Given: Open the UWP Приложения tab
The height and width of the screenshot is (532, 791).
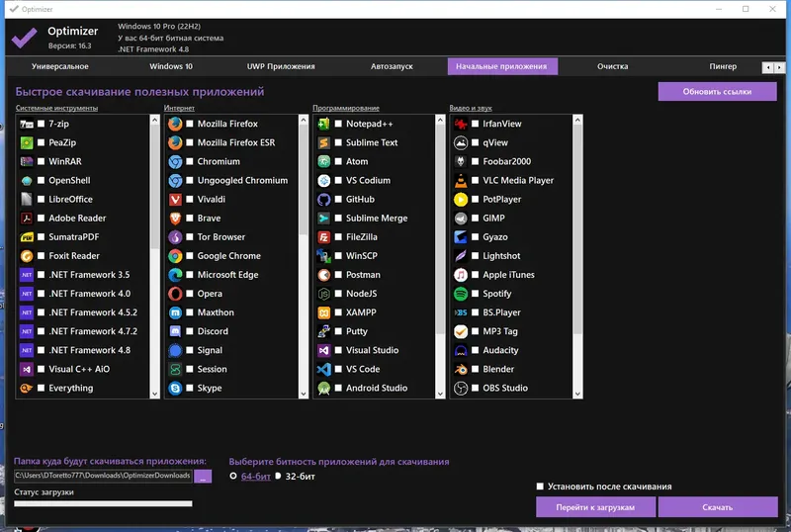Looking at the screenshot, I should click(x=281, y=66).
